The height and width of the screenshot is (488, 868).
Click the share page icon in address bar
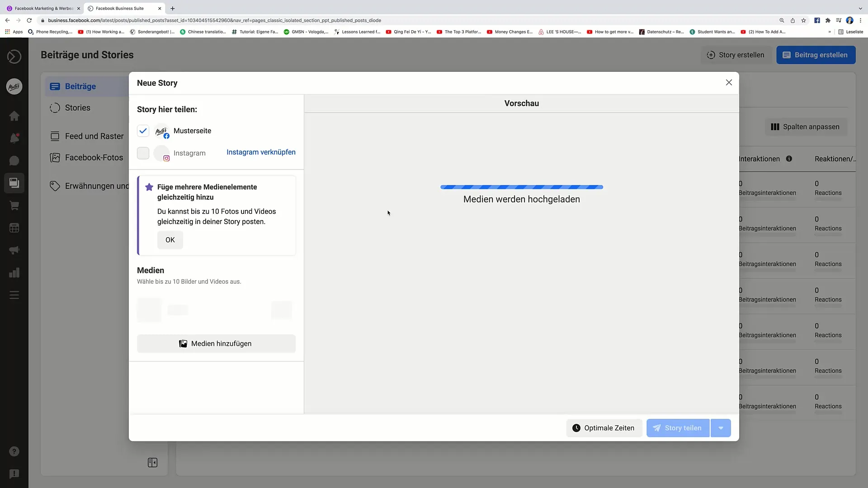793,20
